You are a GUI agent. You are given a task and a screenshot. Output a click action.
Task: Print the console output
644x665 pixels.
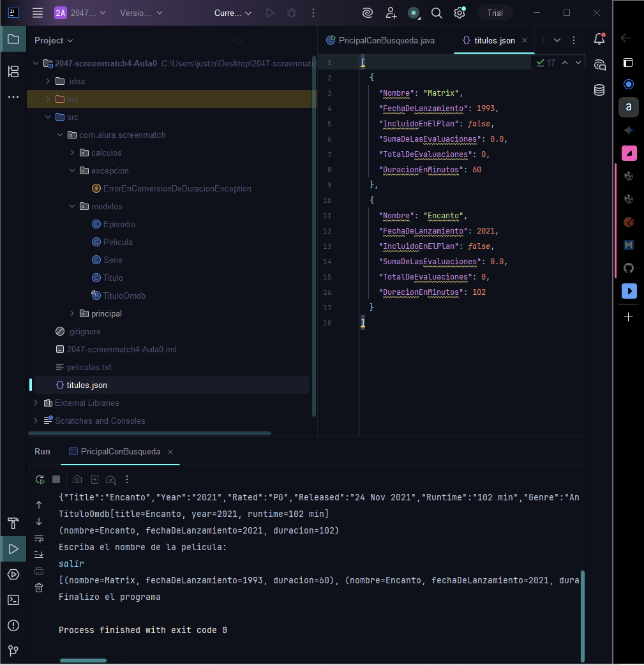(x=38, y=571)
